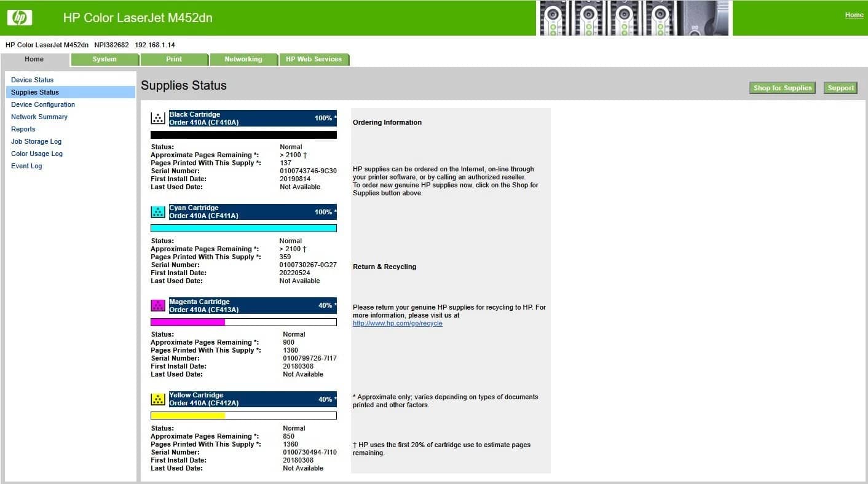Click the Ordering Information heading
Viewport: 868px width, 484px height.
point(387,123)
